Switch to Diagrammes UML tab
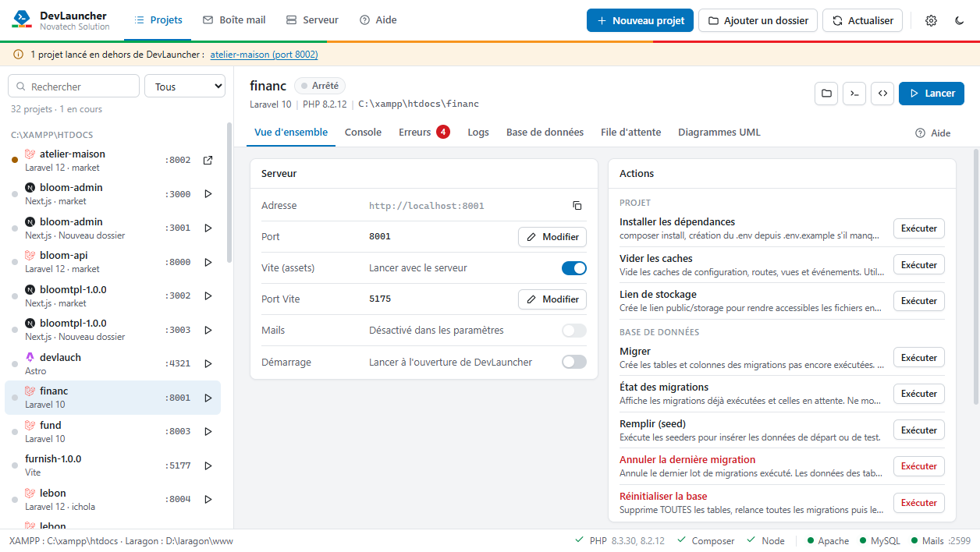Viewport: 980px width, 552px height. click(719, 133)
